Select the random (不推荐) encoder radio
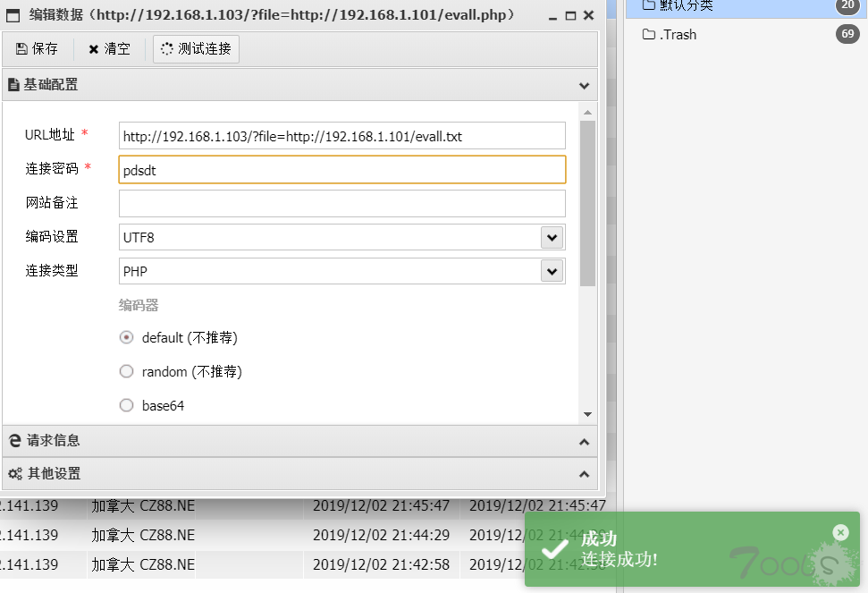This screenshot has height=593, width=868. 126,371
